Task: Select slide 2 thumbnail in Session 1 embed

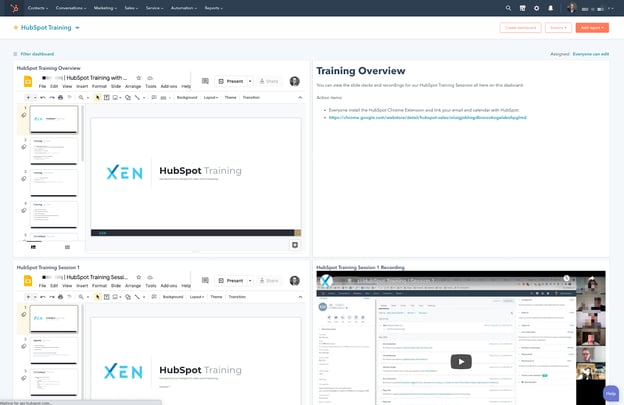Action: (x=54, y=350)
